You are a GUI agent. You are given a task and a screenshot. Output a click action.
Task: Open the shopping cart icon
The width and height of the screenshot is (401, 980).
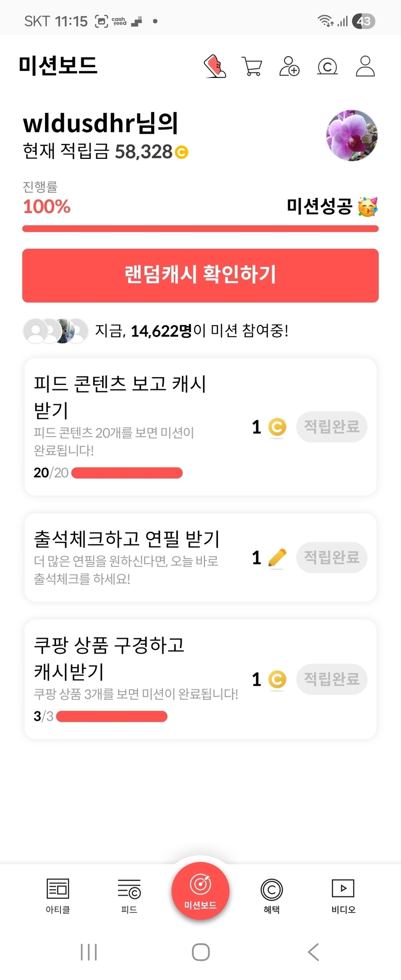[x=252, y=66]
